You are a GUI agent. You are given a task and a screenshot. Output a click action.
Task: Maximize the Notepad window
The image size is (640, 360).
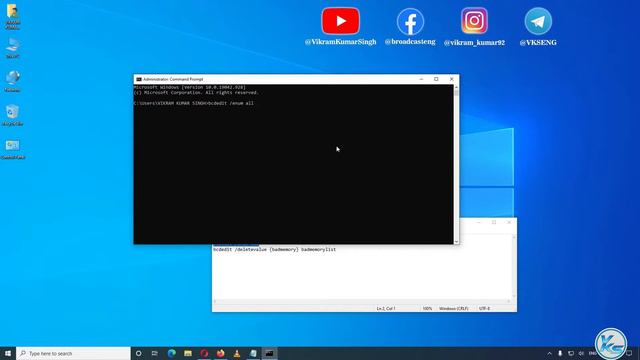(494, 222)
